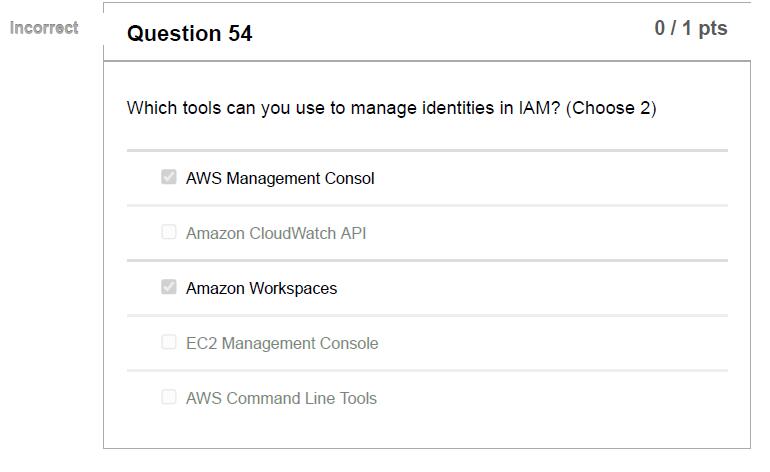Uncheck the AWS Management Consol checkbox
770x472 pixels.
(x=169, y=177)
